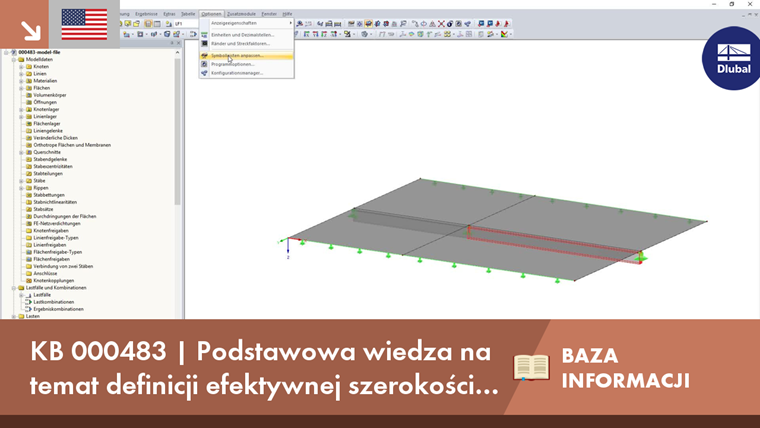Select Stabendgelenke tree item
Screen dimensions: 760x428
50,159
